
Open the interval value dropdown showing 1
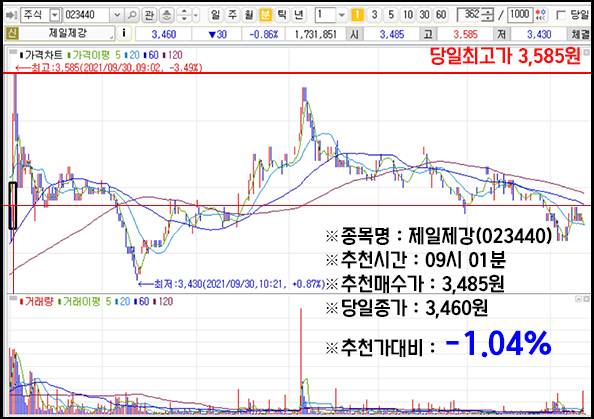[341, 15]
